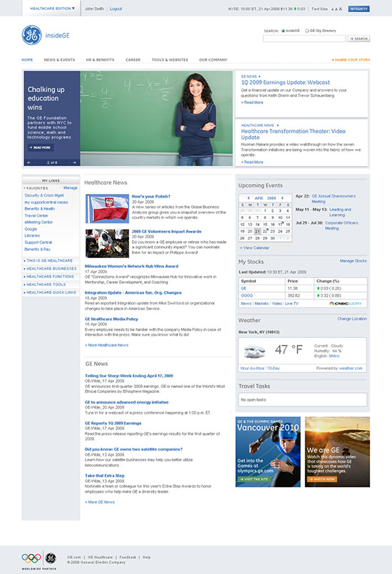Click Watch Now on We are GE ad

click(322, 479)
